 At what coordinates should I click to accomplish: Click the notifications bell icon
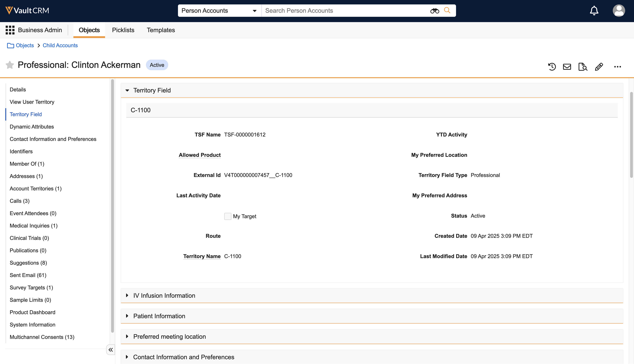[594, 11]
